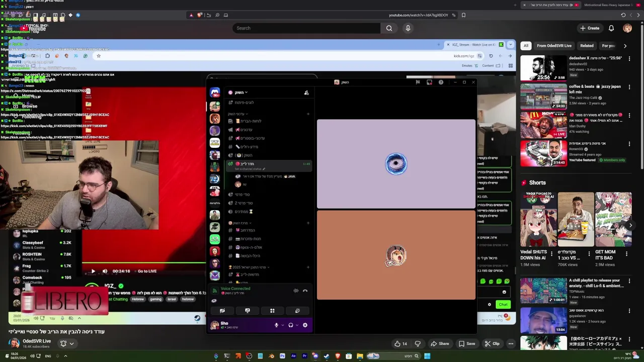Open YouTube notifications bell
Image resolution: width=644 pixels, height=362 pixels.
(611, 28)
